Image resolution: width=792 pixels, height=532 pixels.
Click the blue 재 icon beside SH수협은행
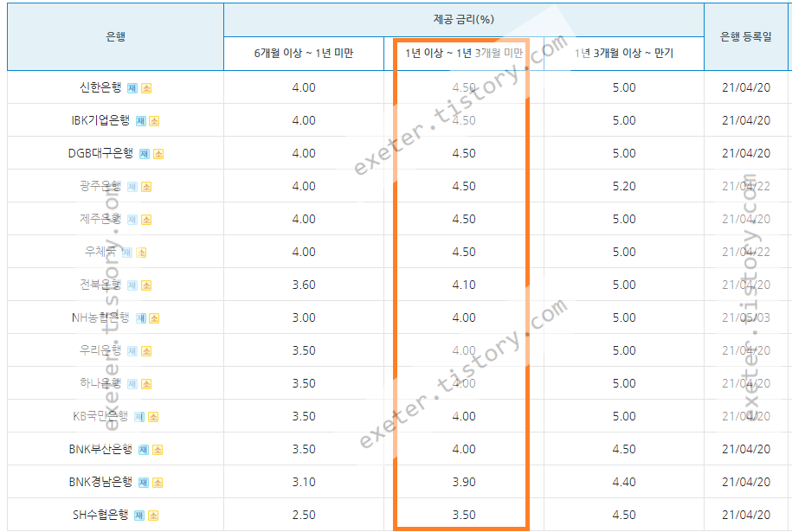click(x=138, y=516)
